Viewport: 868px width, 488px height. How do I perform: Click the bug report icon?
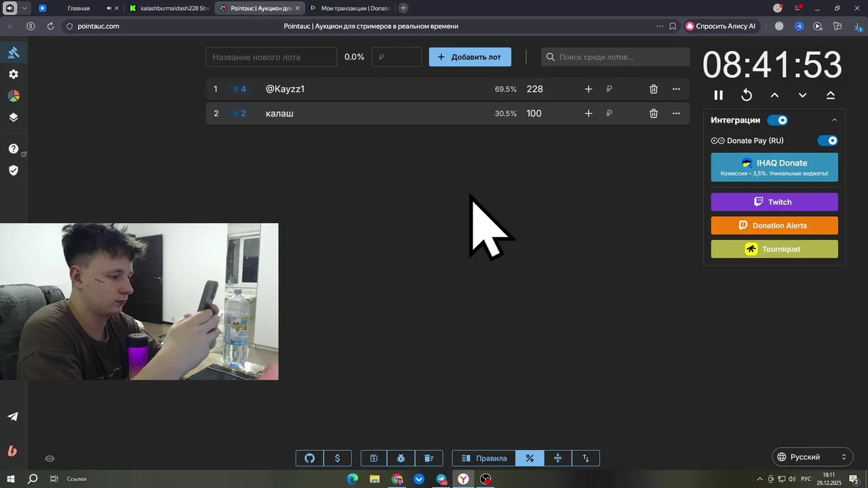coord(401,458)
